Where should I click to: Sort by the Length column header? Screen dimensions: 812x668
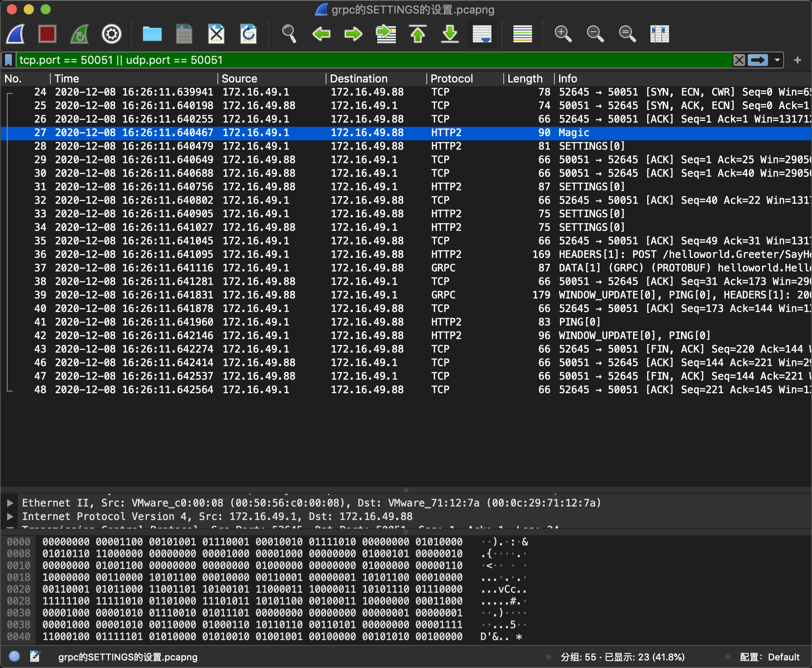click(x=524, y=79)
